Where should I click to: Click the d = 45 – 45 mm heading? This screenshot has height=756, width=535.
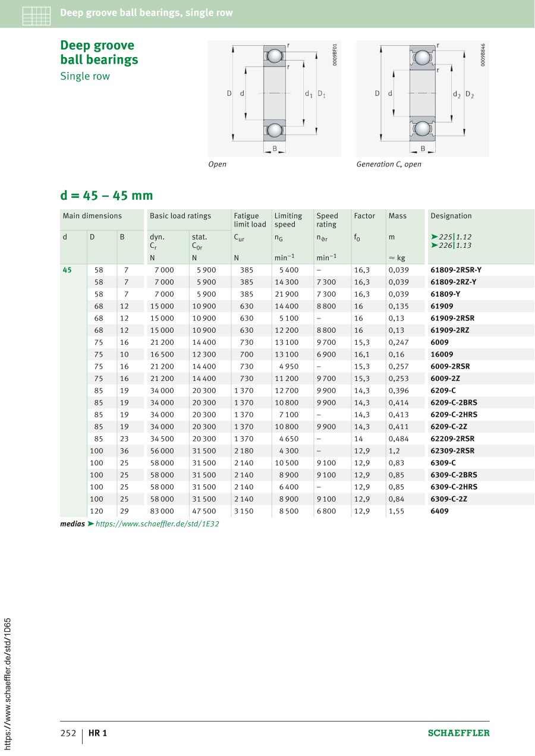(x=106, y=196)
